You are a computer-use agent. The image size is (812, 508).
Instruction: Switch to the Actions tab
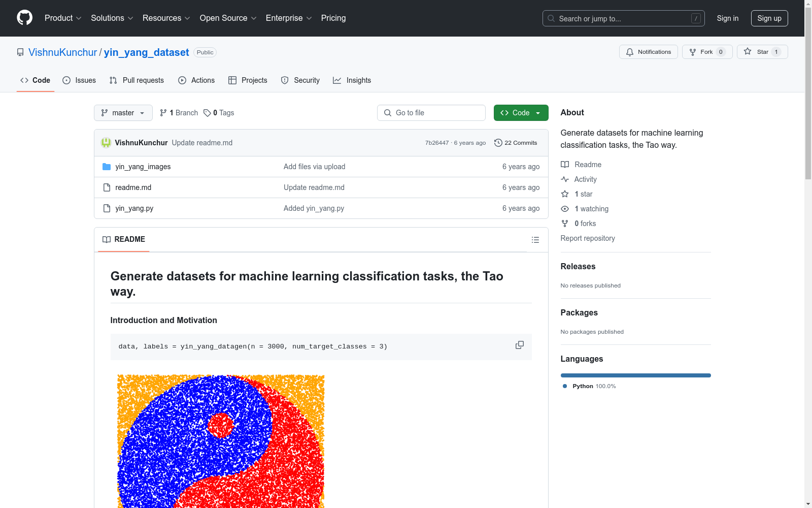[x=196, y=80]
